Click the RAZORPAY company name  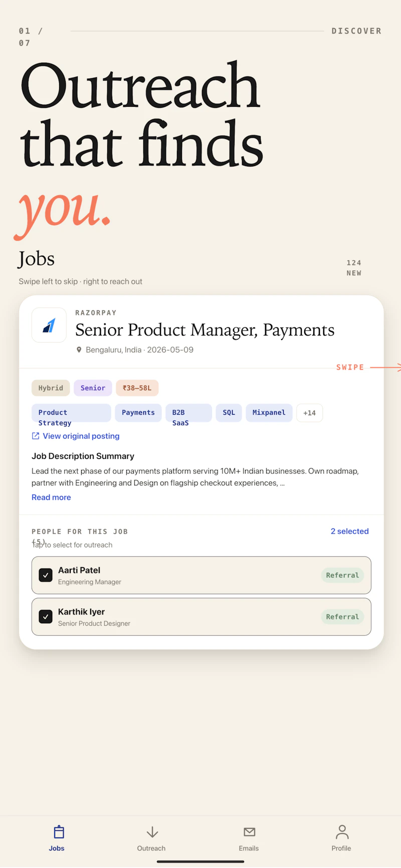[96, 313]
